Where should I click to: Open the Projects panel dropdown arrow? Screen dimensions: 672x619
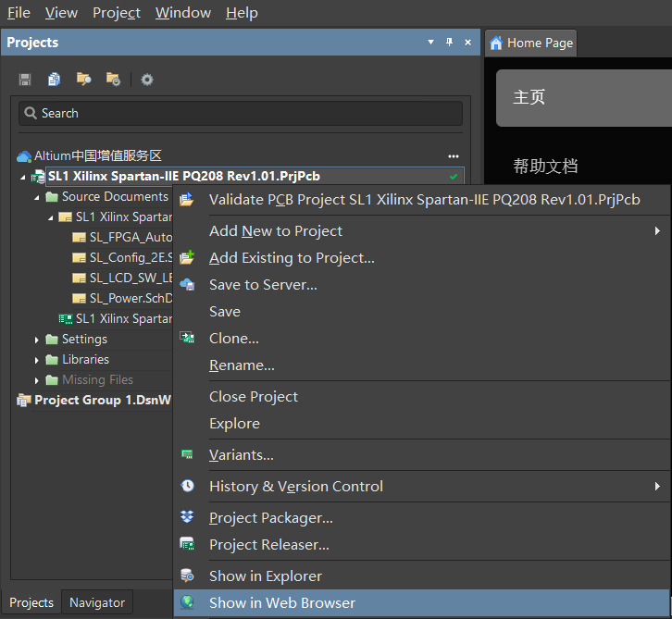430,42
